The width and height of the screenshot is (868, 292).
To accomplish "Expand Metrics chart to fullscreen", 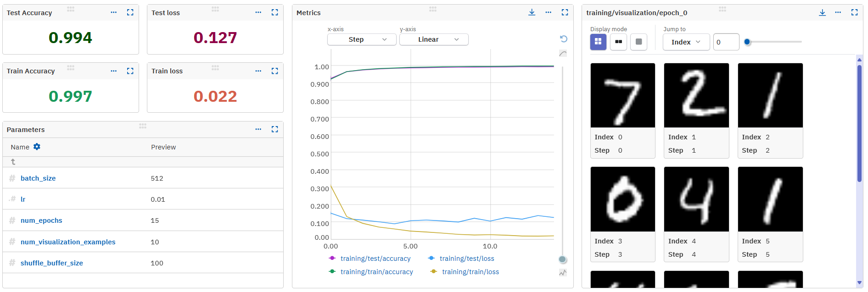I will pos(565,12).
